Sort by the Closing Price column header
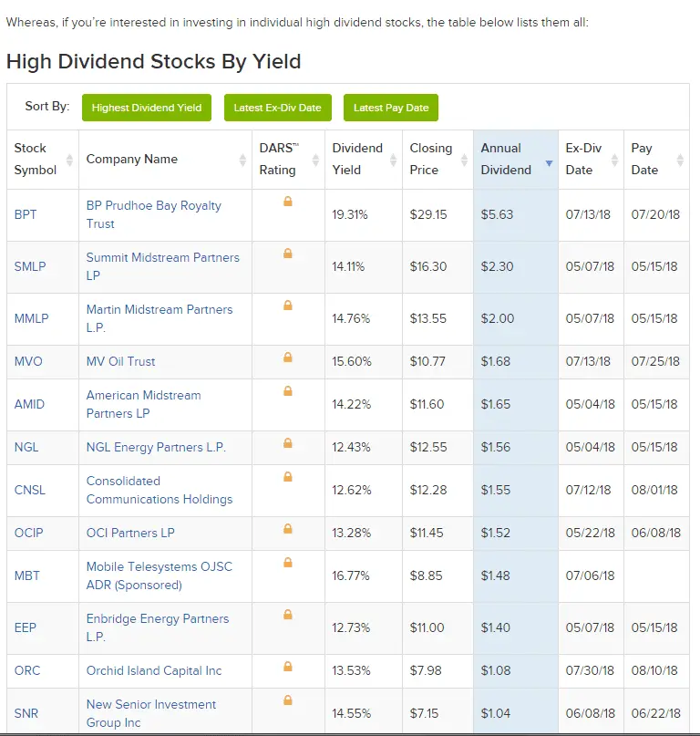This screenshot has height=736, width=700. pos(431,159)
